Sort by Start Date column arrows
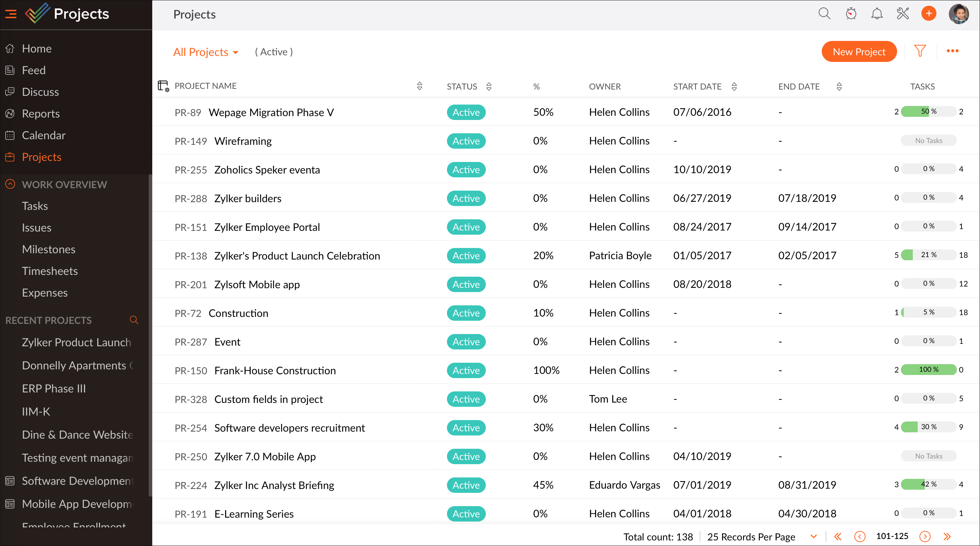 (x=734, y=86)
